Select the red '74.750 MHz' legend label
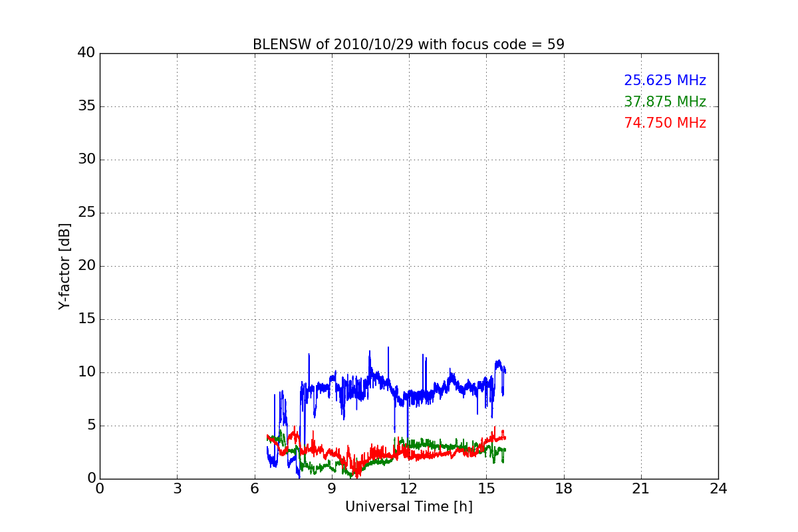 click(x=665, y=123)
